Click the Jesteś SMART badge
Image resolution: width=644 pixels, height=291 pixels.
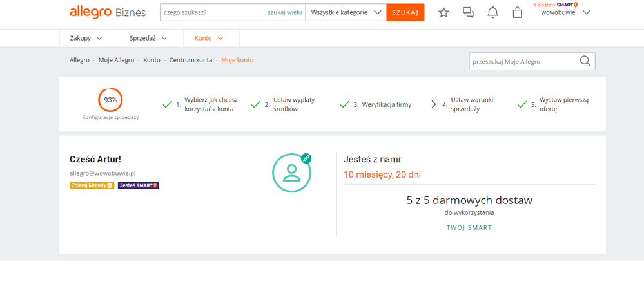tap(138, 185)
